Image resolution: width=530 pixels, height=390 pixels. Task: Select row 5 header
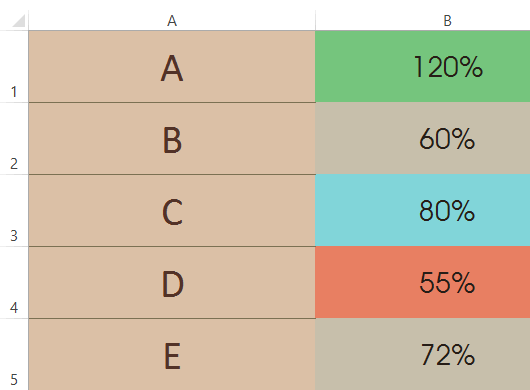14,355
